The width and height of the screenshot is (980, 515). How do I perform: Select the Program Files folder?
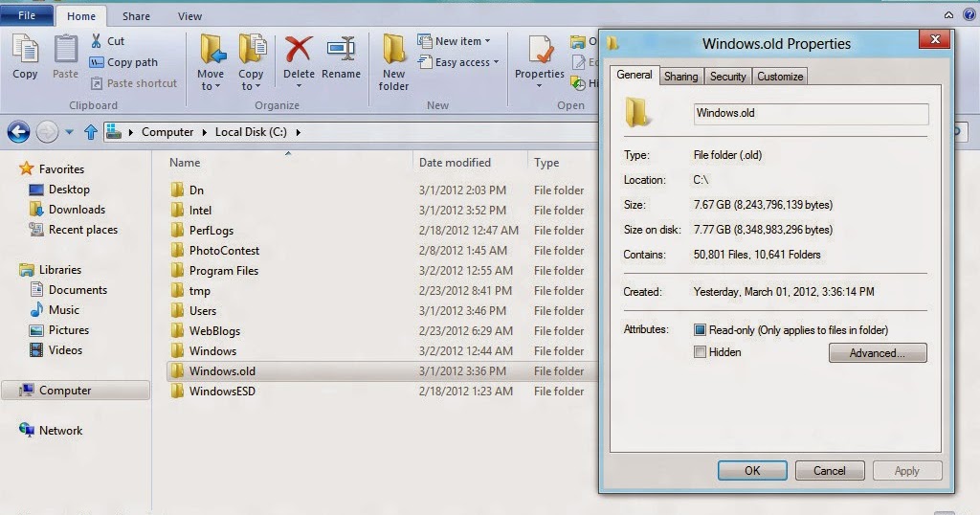click(x=381, y=271)
